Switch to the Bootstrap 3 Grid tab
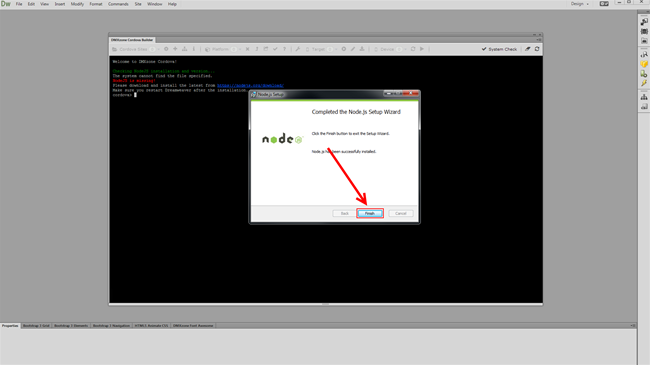Screen dimensions: 650x365 coord(36,326)
